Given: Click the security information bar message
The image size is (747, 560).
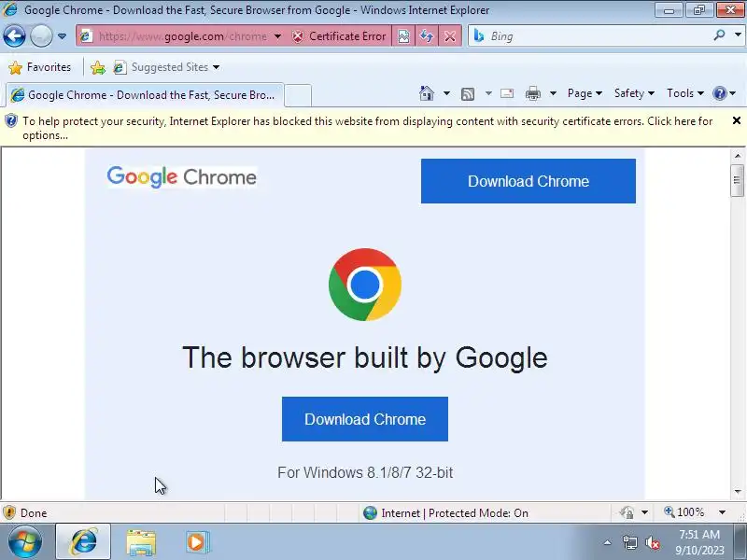Looking at the screenshot, I should pos(367,128).
